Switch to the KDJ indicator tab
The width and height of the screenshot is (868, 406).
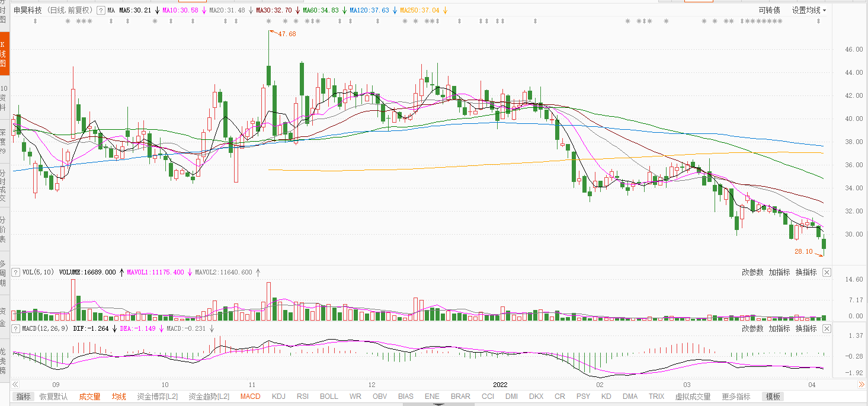pos(278,397)
